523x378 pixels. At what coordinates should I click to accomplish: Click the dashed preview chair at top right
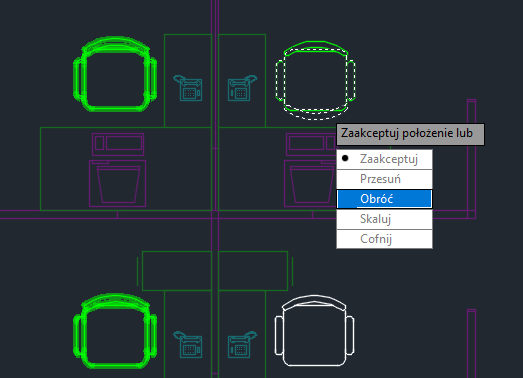point(315,80)
